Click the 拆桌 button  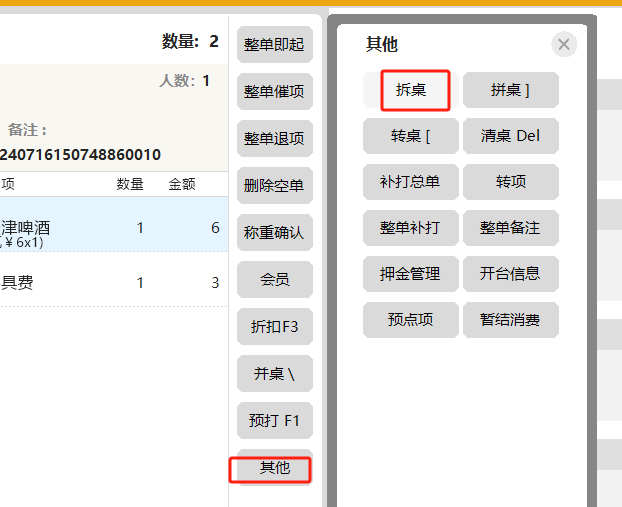tap(411, 90)
